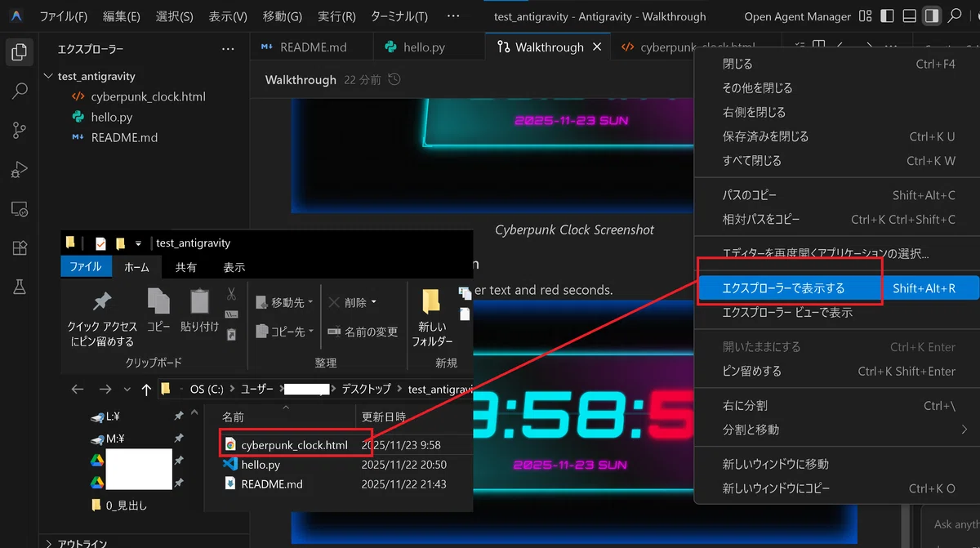Open the Source Control view
The image size is (980, 548).
[19, 131]
